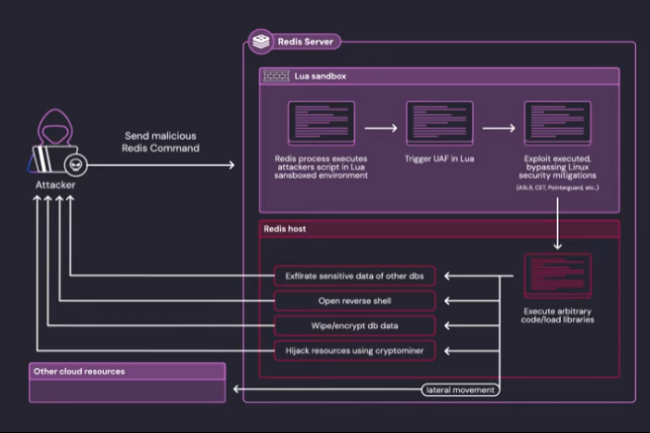The height and width of the screenshot is (433, 650).
Task: Click the Lua sandbox section title
Action: [x=319, y=76]
